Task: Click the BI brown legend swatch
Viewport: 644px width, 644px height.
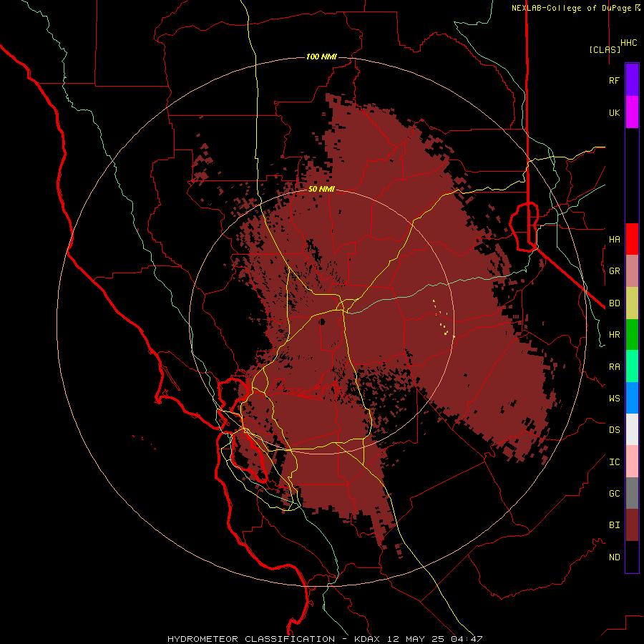Action: click(632, 525)
